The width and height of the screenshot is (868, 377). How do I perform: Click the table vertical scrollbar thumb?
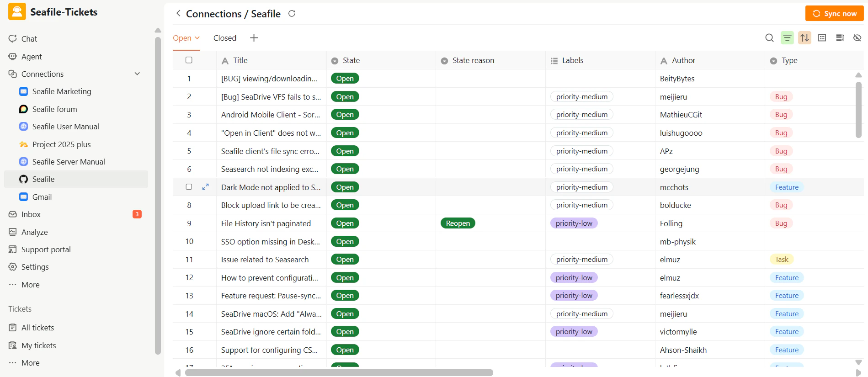click(x=858, y=110)
